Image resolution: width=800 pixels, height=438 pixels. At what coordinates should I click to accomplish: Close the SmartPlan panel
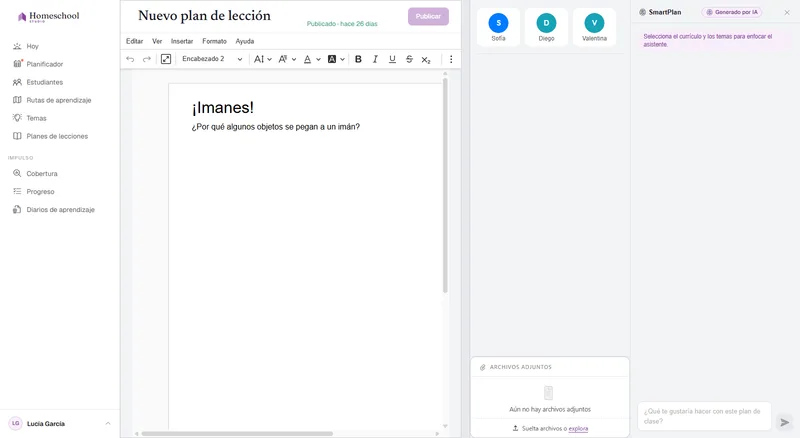(x=787, y=12)
